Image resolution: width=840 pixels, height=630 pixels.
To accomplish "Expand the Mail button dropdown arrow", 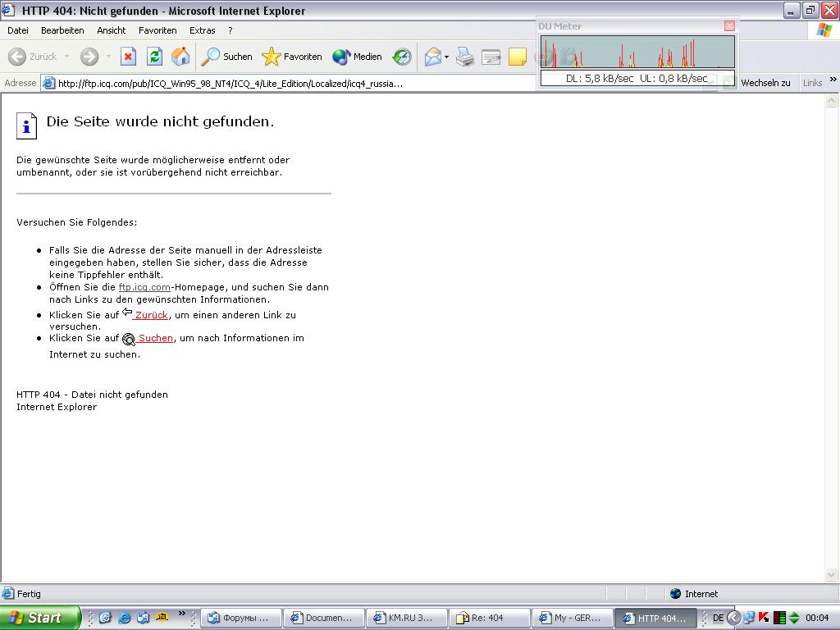I will tap(446, 57).
